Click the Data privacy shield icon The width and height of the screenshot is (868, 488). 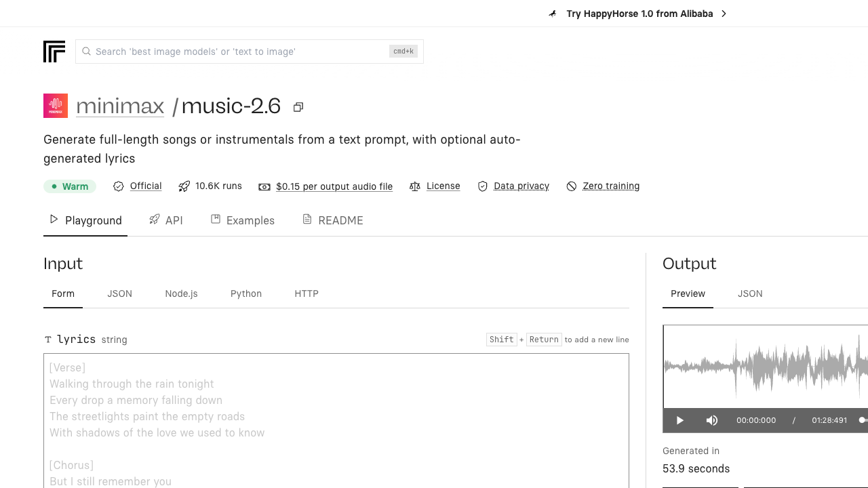[483, 186]
